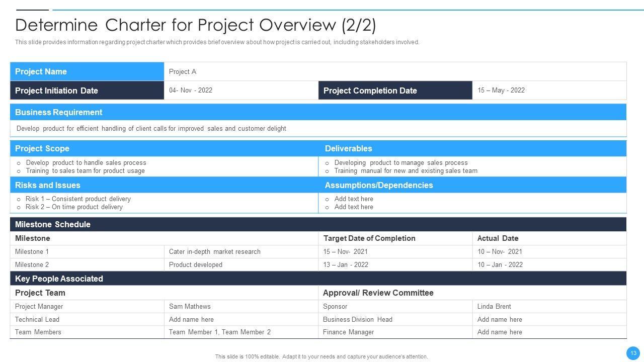Select the 'Project Initiation Date' label
The width and height of the screenshot is (644, 362).
tap(87, 90)
